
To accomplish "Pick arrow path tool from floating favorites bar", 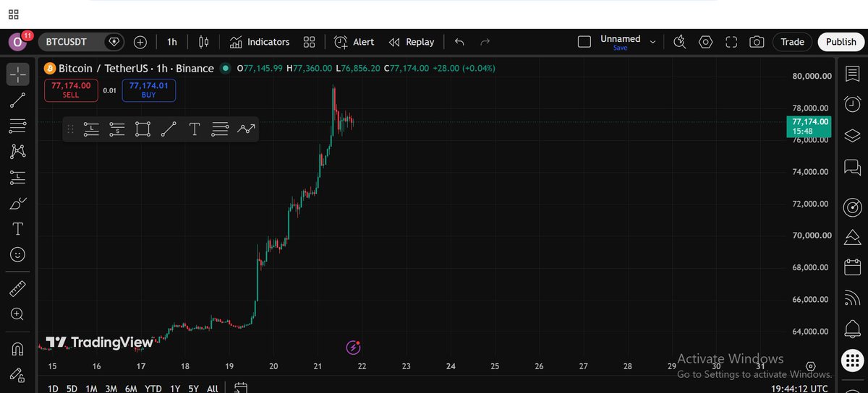I will click(x=247, y=129).
